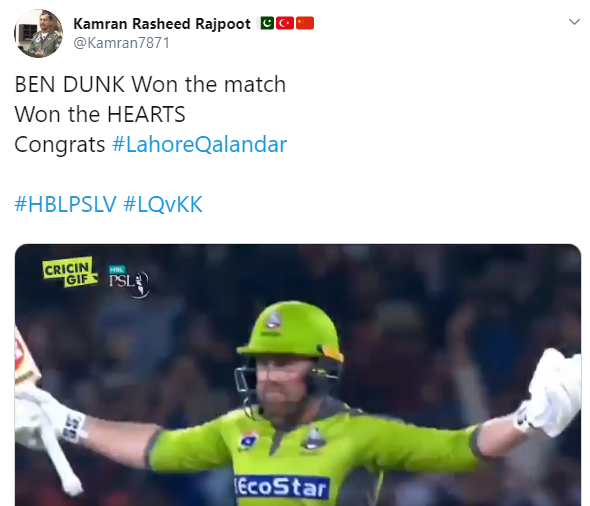Select the tweet text 'BEN DUNK Won the match'
The width and height of the screenshot is (590, 506).
click(x=150, y=84)
